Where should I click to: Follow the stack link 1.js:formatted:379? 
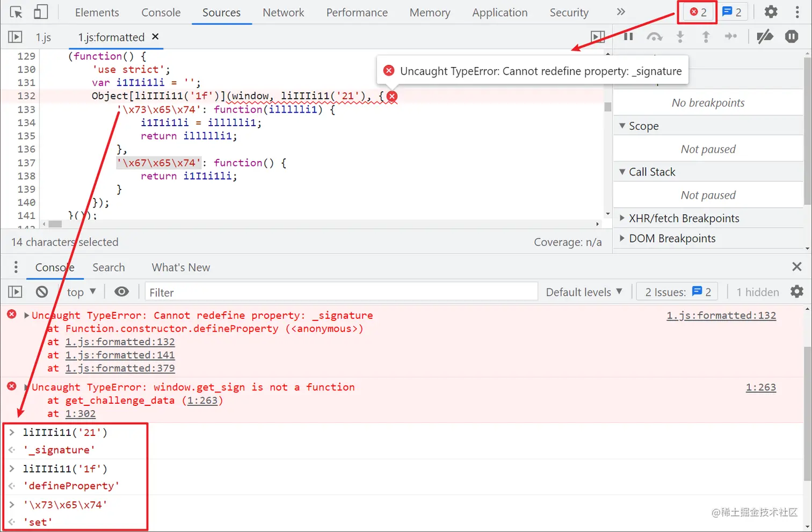coord(120,368)
